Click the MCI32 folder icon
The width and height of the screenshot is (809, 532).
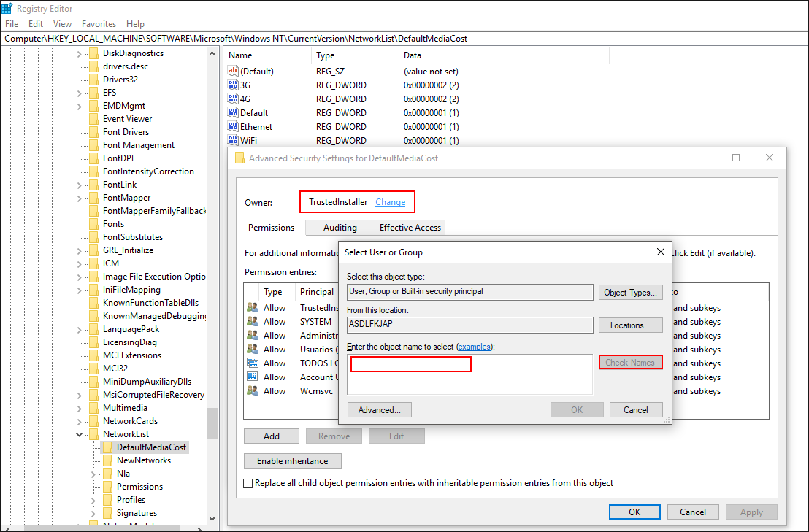(93, 368)
